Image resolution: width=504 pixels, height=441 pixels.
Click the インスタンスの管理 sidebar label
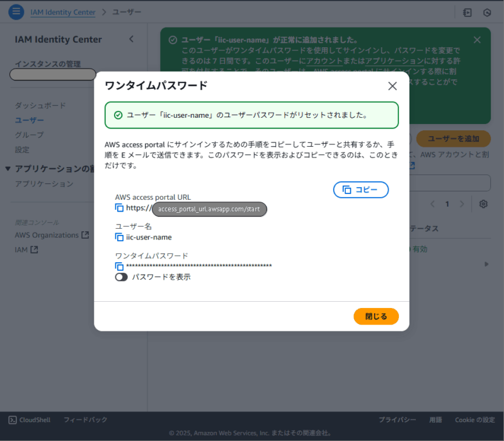click(48, 64)
